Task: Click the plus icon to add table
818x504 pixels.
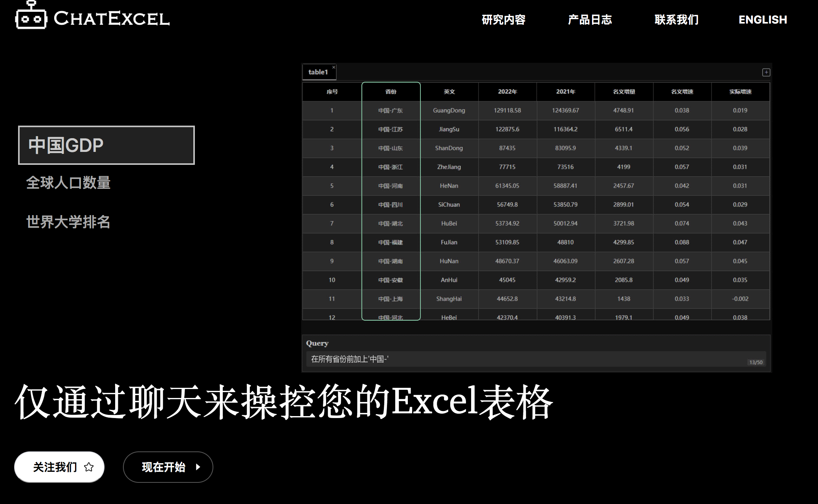Action: point(766,72)
